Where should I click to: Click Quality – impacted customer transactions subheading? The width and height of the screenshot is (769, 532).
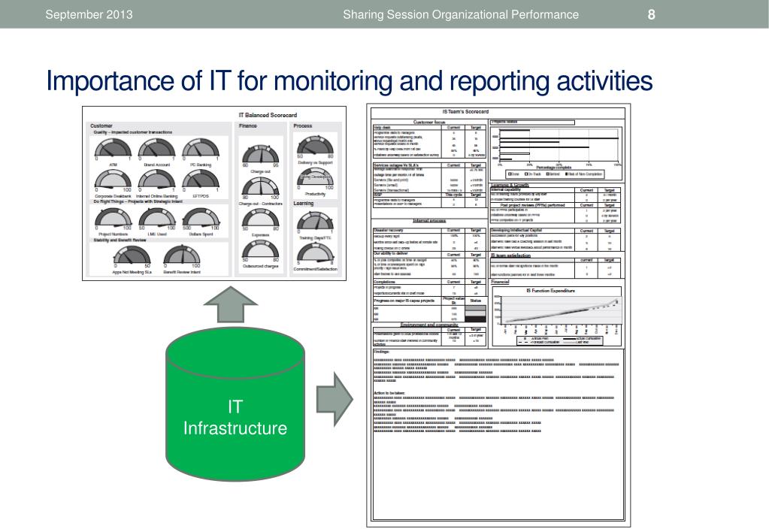(x=133, y=132)
